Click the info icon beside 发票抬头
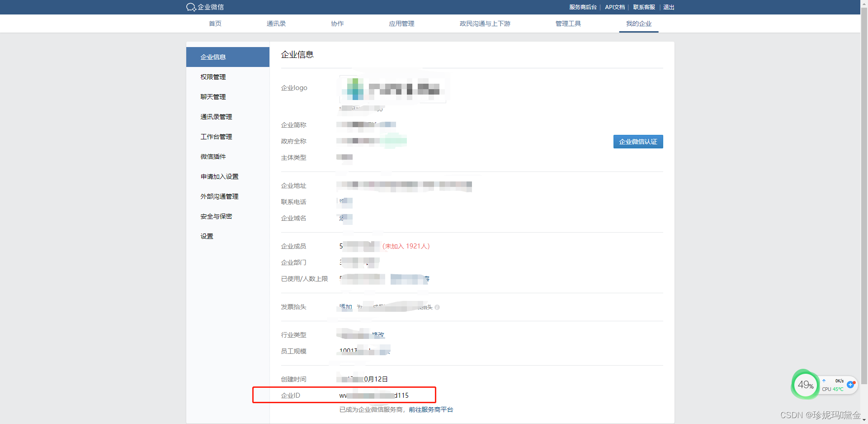The height and width of the screenshot is (424, 868). click(x=437, y=307)
